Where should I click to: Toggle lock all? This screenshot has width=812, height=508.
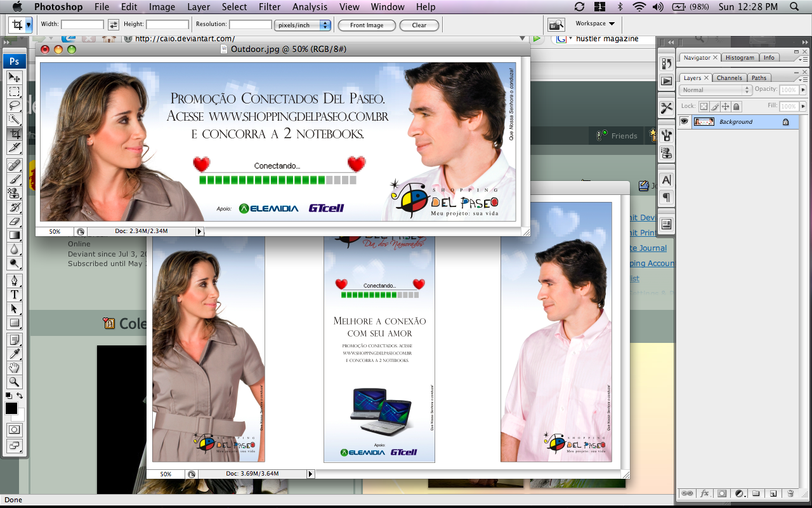[x=737, y=107]
